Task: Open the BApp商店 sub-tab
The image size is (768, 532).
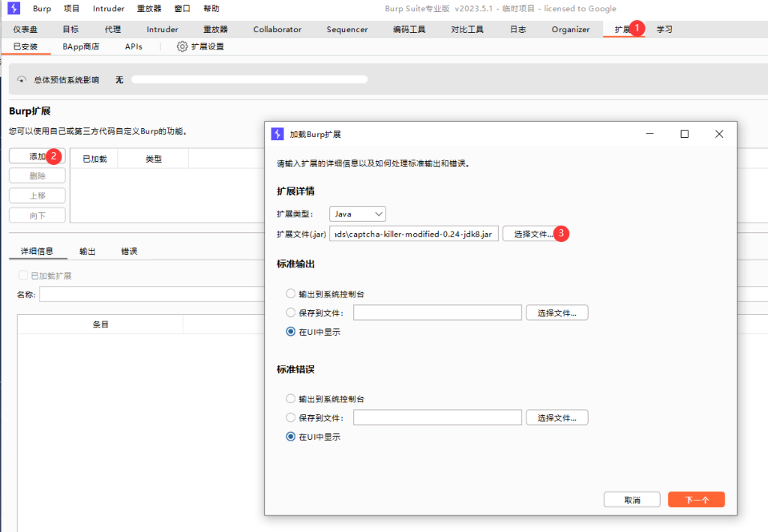Action: (x=81, y=46)
